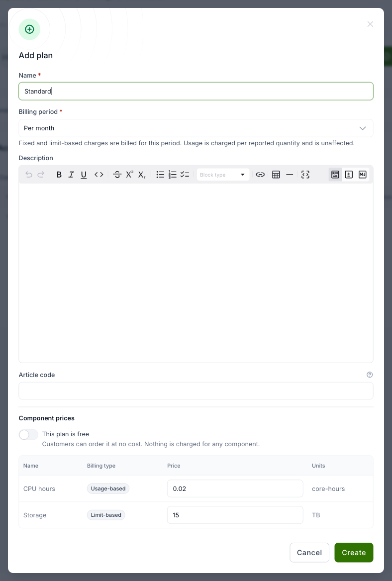This screenshot has height=581, width=392.
Task: Switch to diff view mode
Action: tap(349, 175)
